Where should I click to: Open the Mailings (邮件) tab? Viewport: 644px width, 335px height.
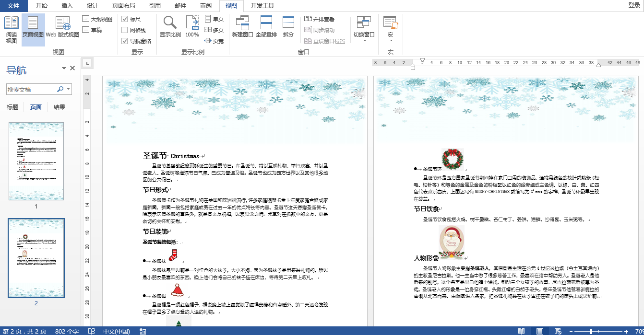pos(180,6)
